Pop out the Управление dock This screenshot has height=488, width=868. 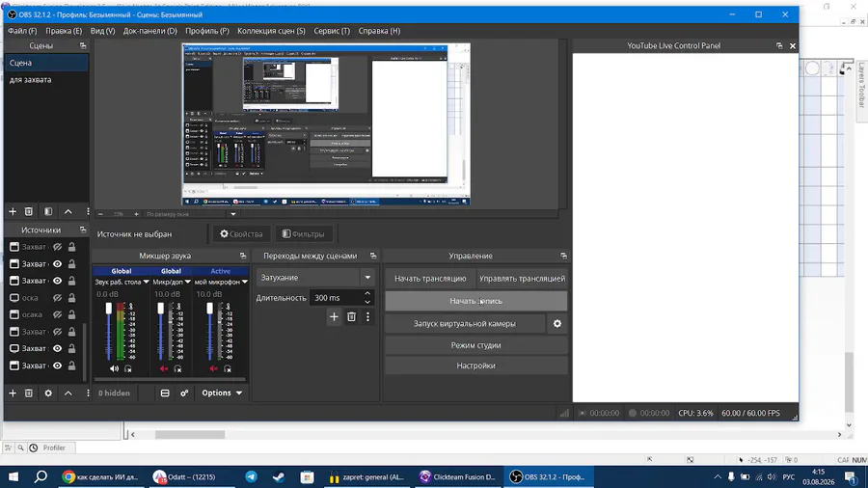pyautogui.click(x=563, y=256)
